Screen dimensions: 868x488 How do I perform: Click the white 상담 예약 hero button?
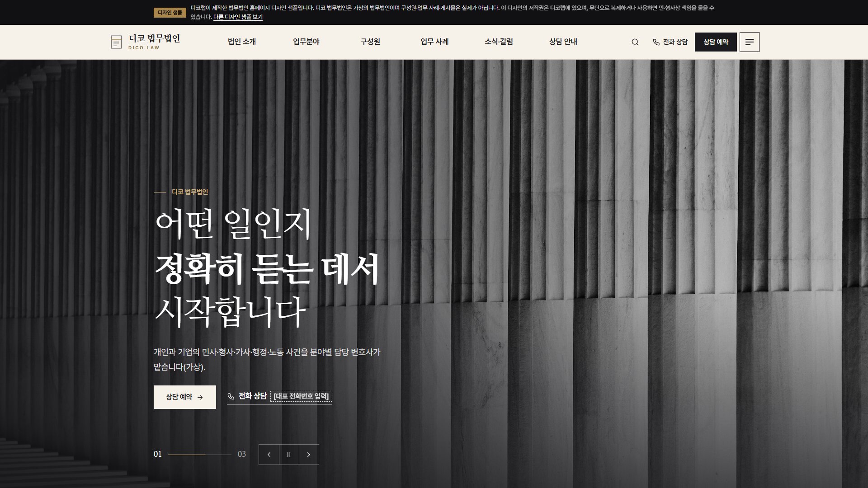tap(185, 397)
